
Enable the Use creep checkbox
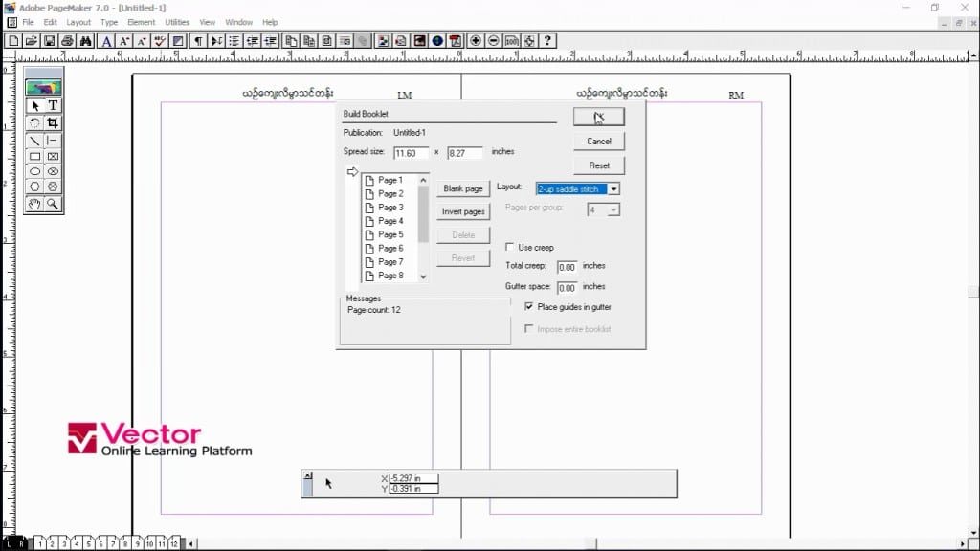click(x=509, y=248)
